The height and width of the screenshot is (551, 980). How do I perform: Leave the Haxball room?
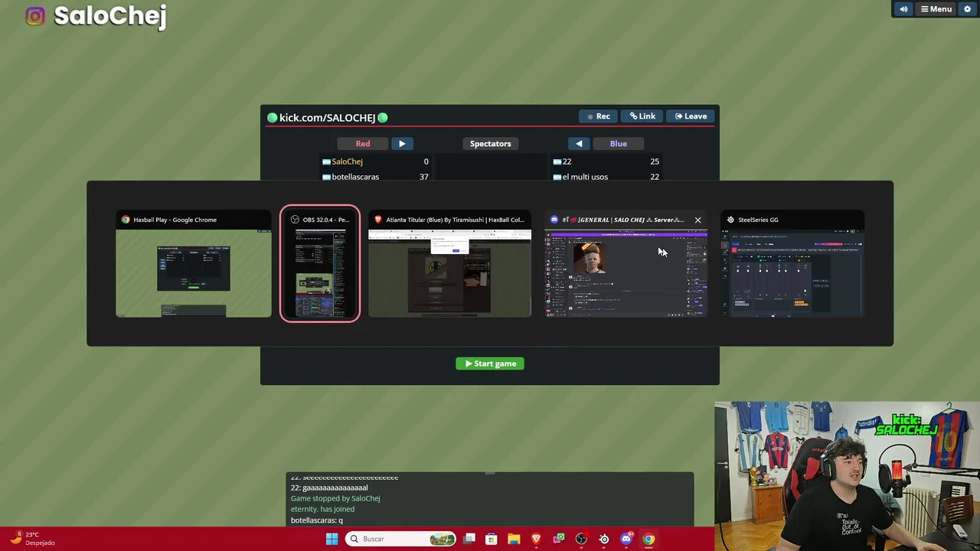coord(691,116)
